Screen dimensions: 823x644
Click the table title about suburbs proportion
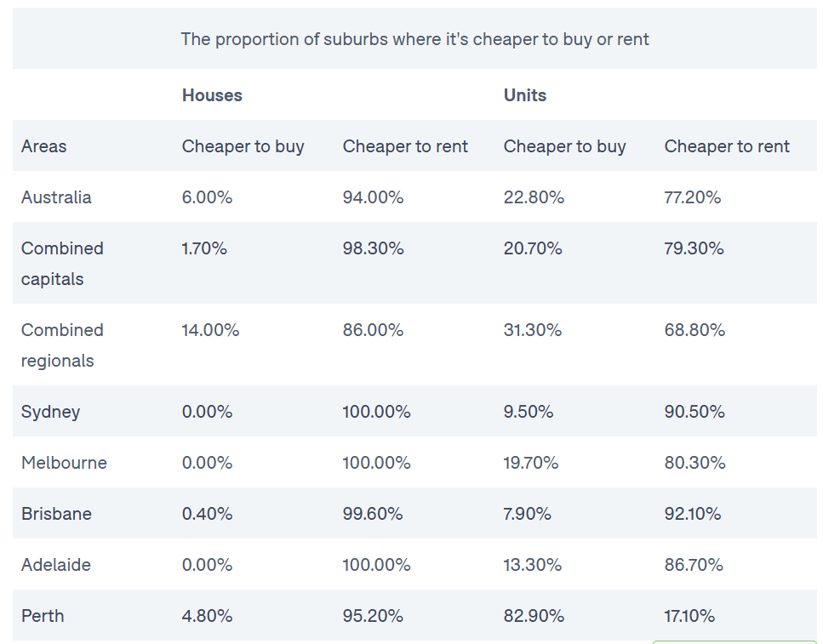pos(414,39)
